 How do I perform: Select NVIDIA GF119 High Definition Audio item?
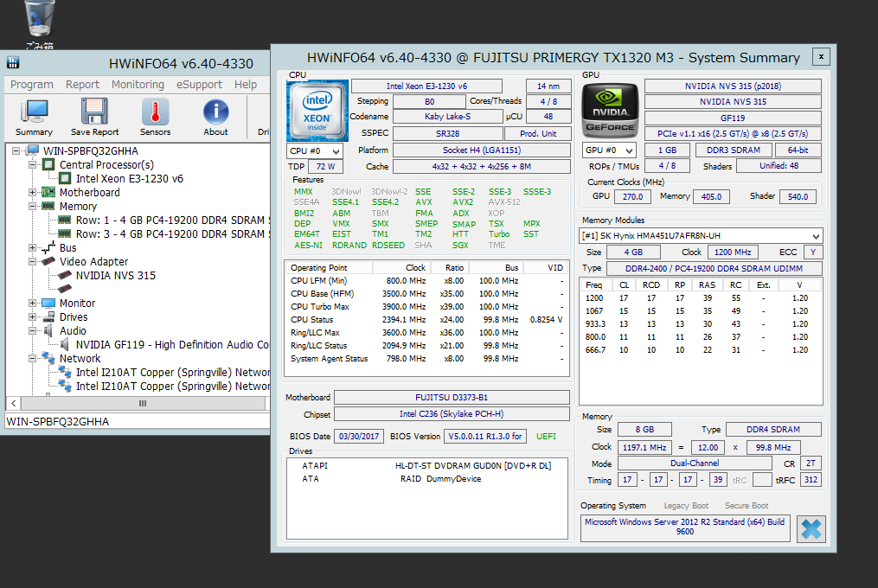(172, 345)
